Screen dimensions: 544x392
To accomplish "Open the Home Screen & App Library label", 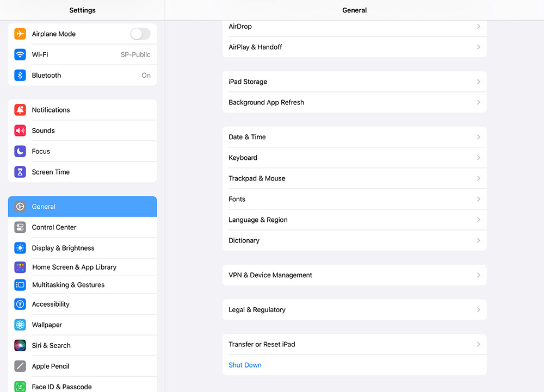I will pos(74,267).
